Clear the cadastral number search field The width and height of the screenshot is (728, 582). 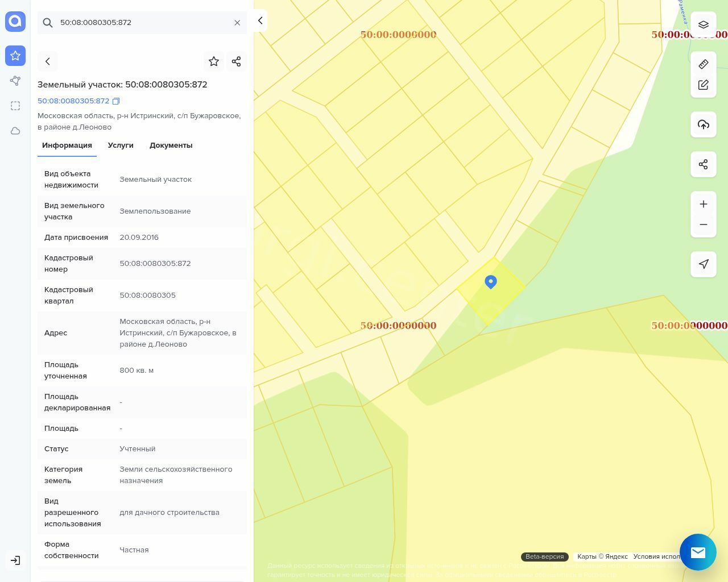coord(237,23)
